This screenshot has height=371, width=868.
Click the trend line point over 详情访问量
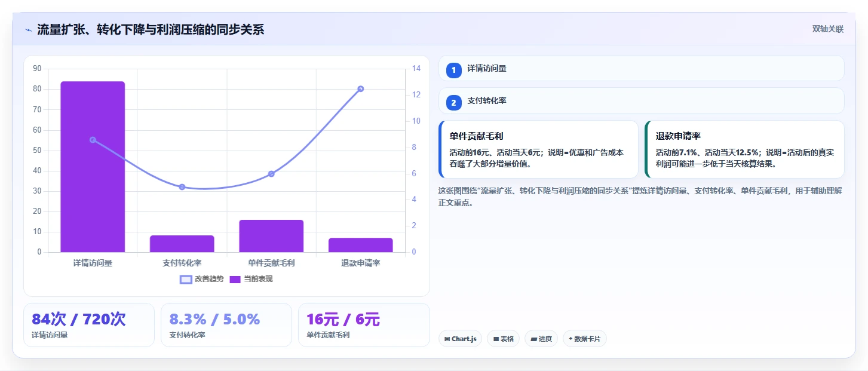93,140
